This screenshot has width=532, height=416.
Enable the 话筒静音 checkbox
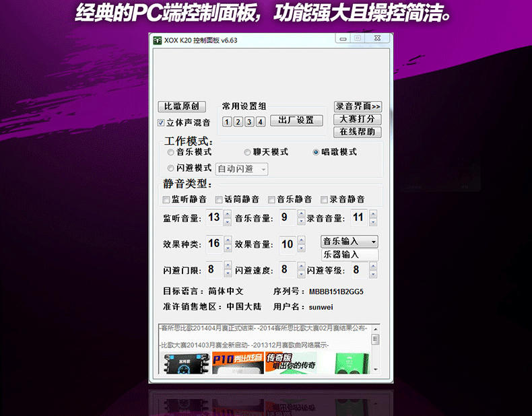pyautogui.click(x=219, y=200)
